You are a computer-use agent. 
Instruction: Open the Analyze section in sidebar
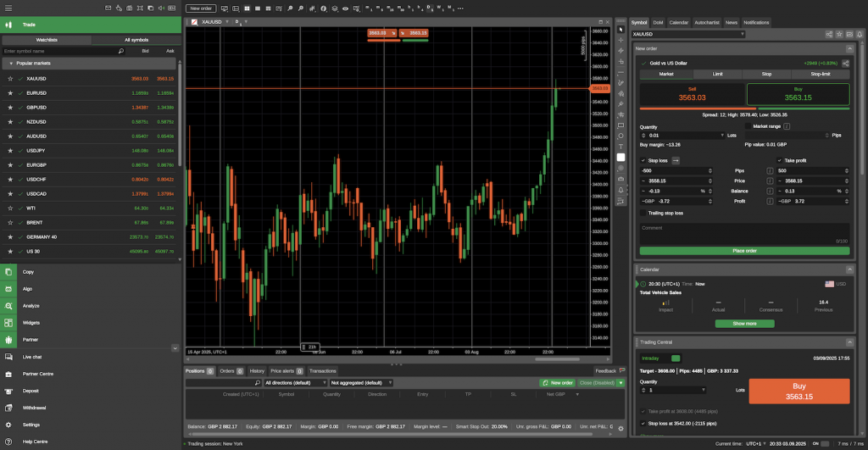tap(91, 306)
